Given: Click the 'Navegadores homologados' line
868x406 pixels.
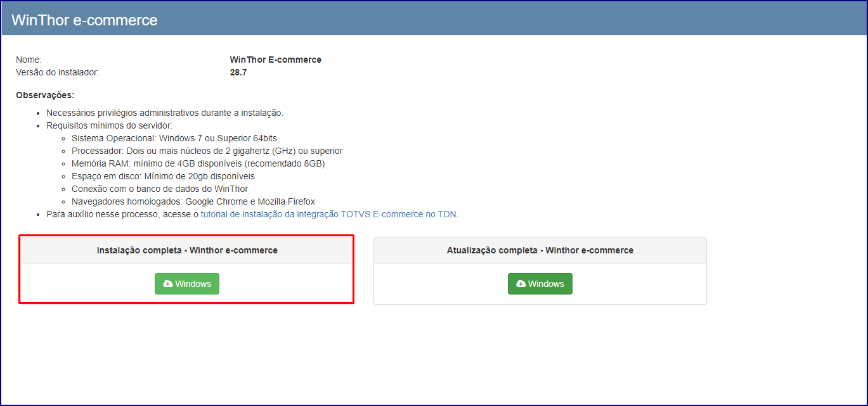Looking at the screenshot, I should pyautogui.click(x=193, y=201).
